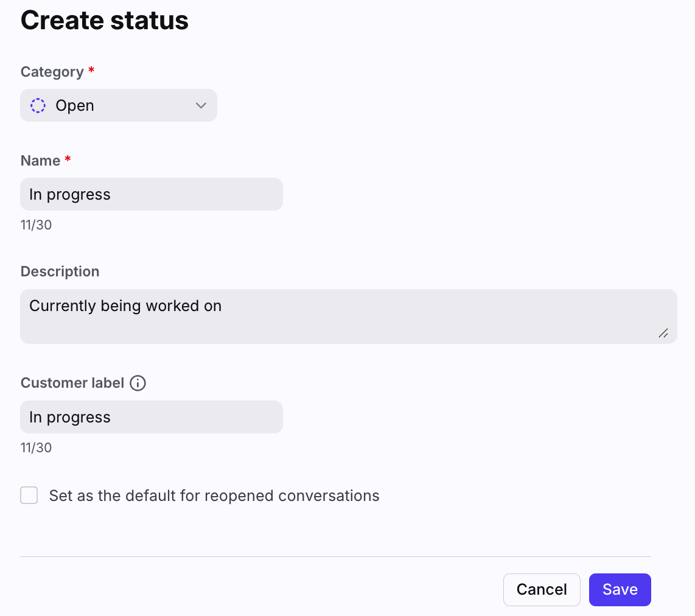Click the Customer label heading text
Viewport: 695px width, 616px height.
click(72, 383)
